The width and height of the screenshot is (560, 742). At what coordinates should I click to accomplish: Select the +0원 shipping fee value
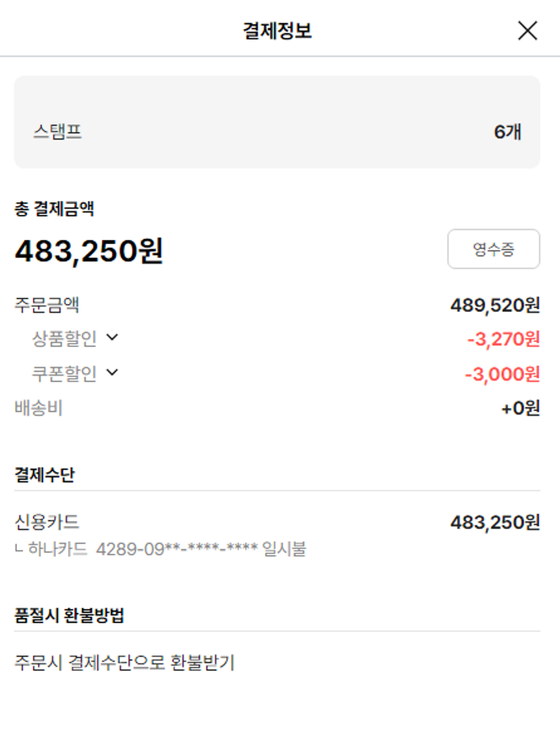point(520,408)
